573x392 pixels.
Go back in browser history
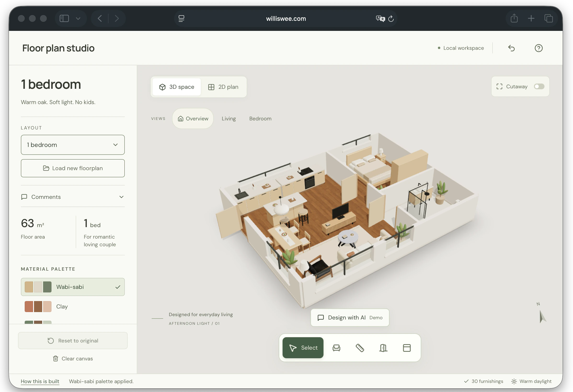pos(100,18)
